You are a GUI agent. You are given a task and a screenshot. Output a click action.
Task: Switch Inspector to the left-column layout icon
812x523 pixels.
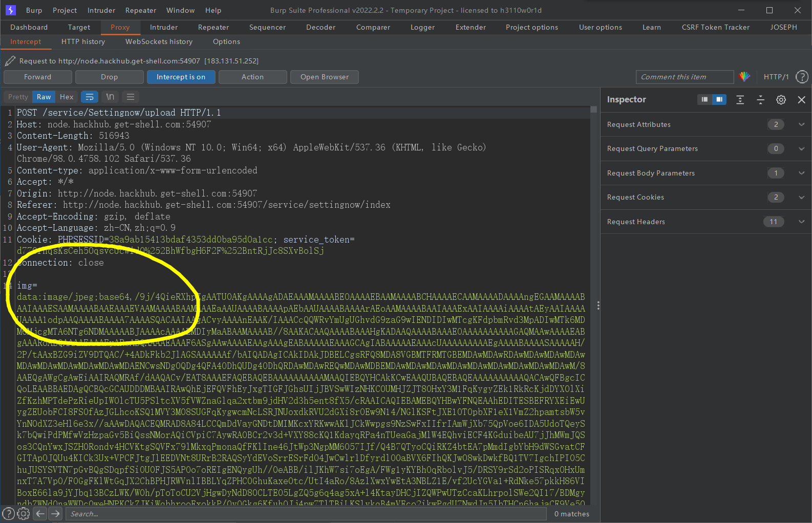(x=704, y=99)
